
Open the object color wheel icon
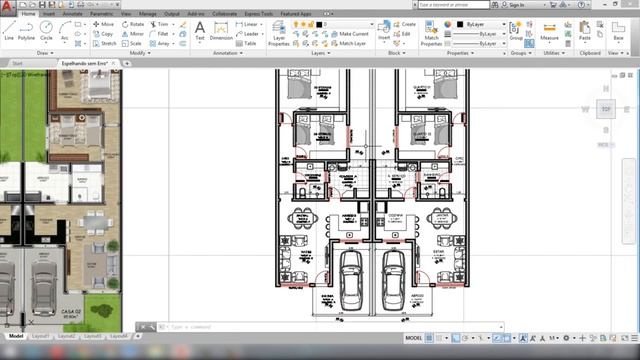[x=448, y=24]
